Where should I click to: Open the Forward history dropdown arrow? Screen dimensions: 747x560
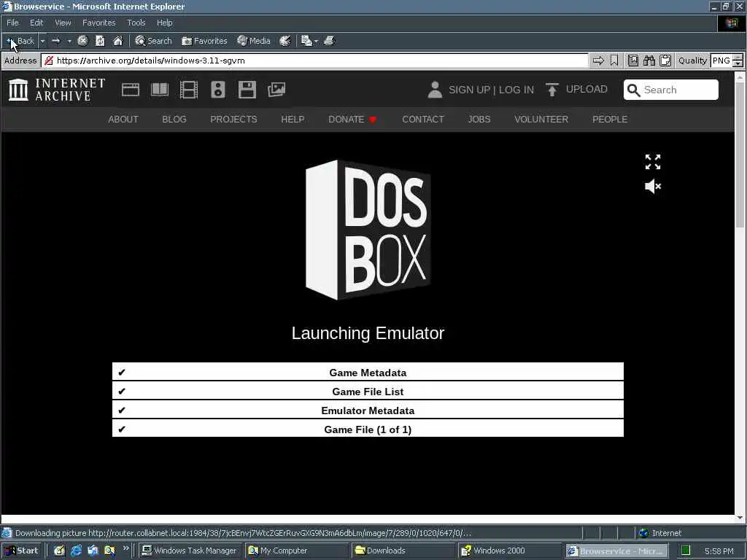click(69, 41)
